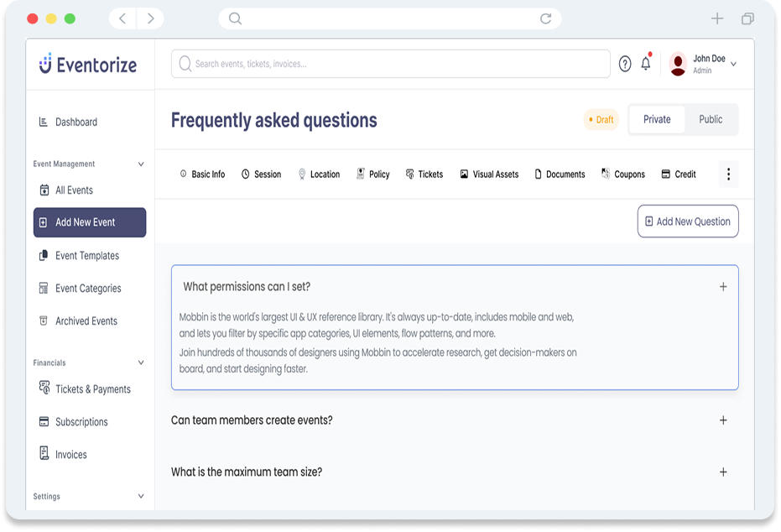Screen dimensions: 781x532
Task: Open the notifications bell
Action: click(x=646, y=64)
